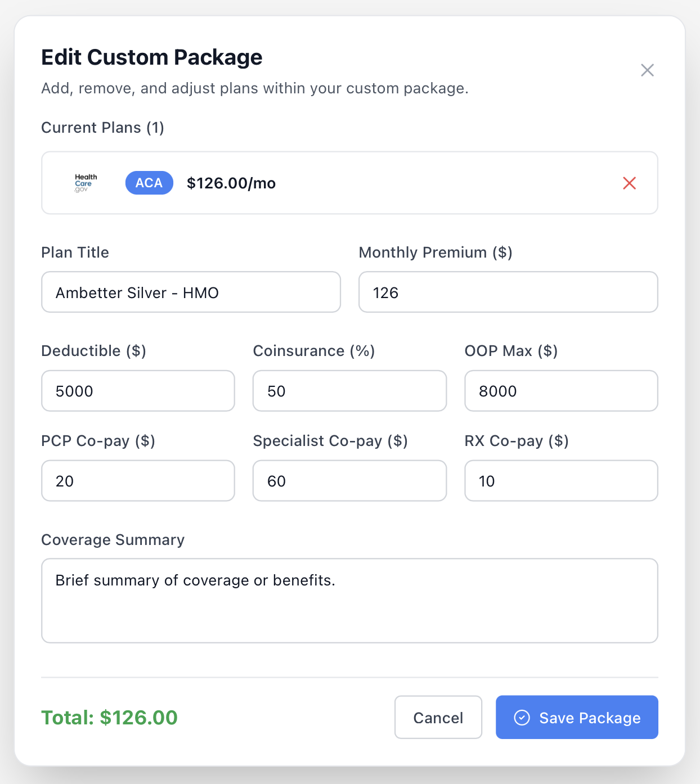Screen dimensions: 700x784
Task: Click the Save Package button label
Action: (x=590, y=718)
